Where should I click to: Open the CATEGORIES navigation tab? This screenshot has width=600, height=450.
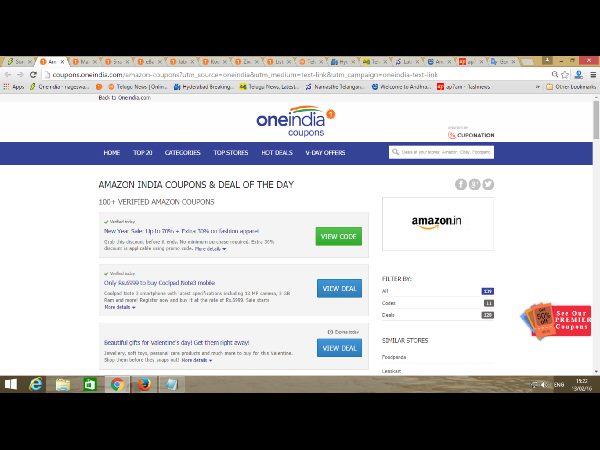182,153
